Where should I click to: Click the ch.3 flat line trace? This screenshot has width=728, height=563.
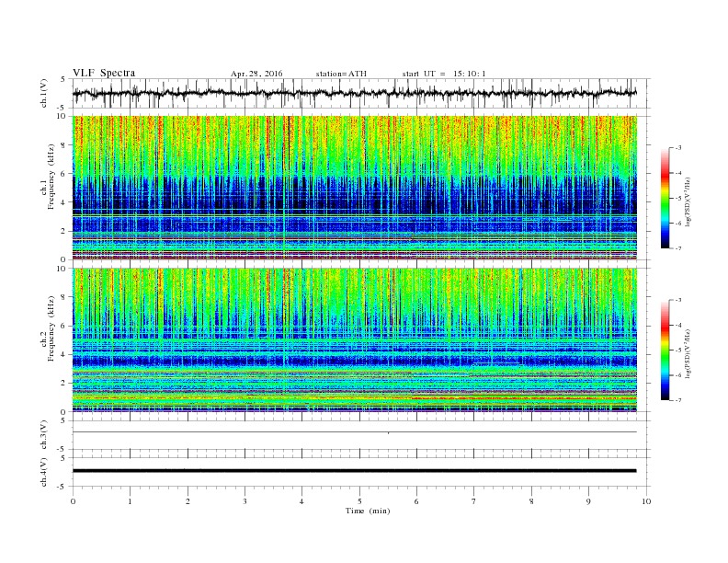pyautogui.click(x=355, y=432)
